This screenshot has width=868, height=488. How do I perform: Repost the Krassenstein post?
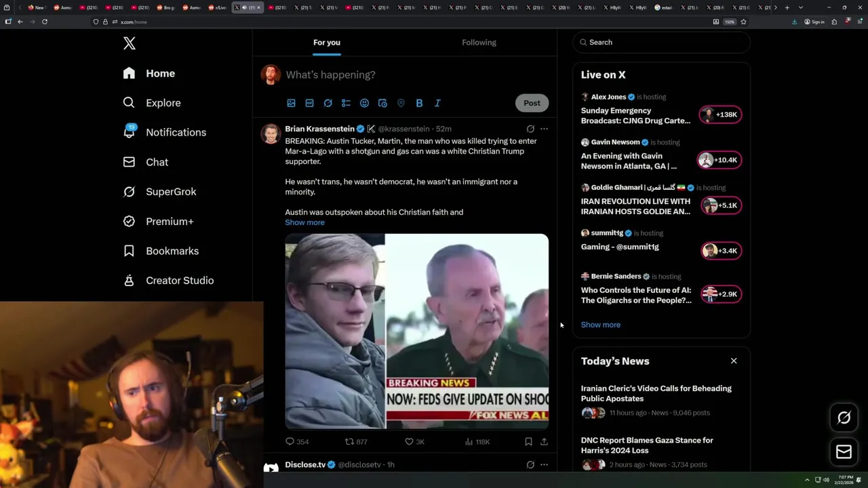pos(356,441)
